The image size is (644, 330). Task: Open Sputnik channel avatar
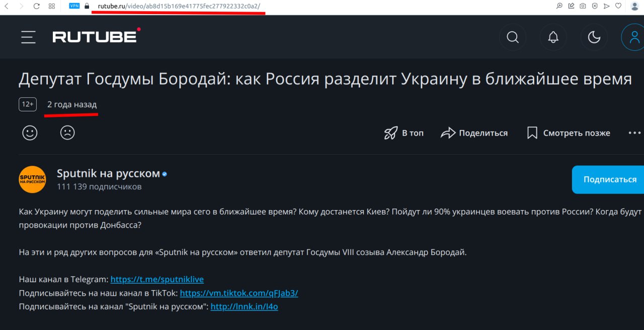click(32, 179)
